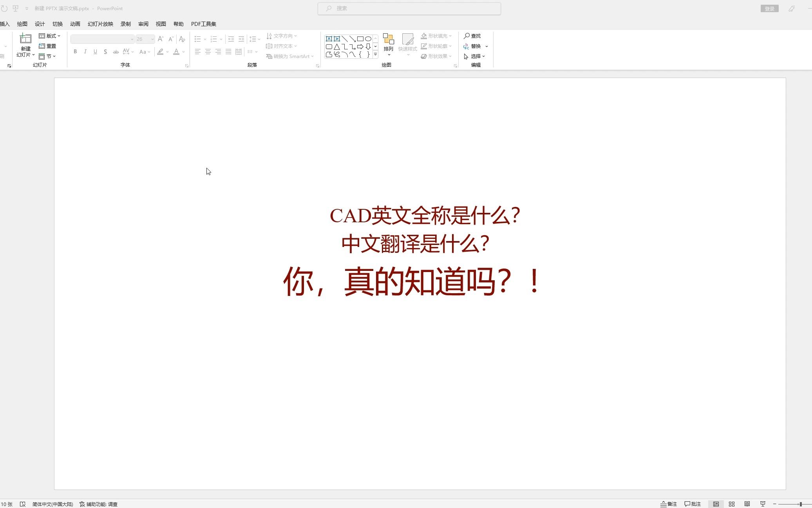The image size is (812, 508).
Task: Switch to the Transitions (切换) tab
Action: tap(58, 24)
